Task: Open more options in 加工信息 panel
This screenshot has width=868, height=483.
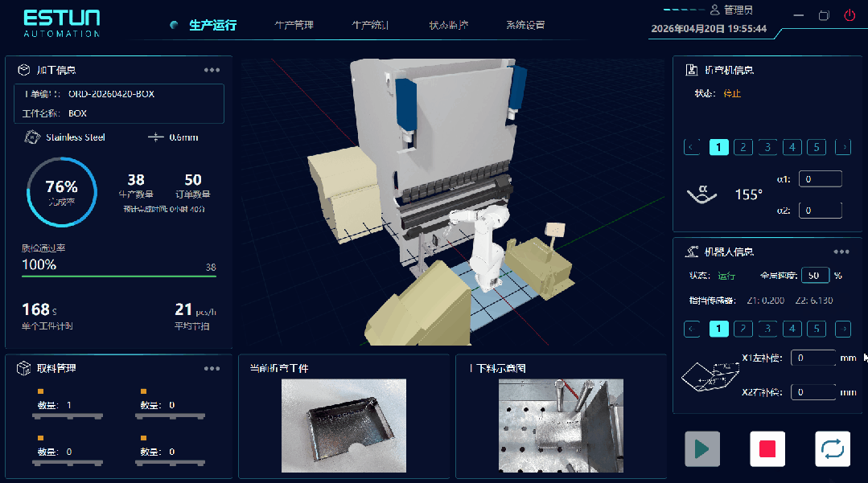Action: [x=212, y=70]
